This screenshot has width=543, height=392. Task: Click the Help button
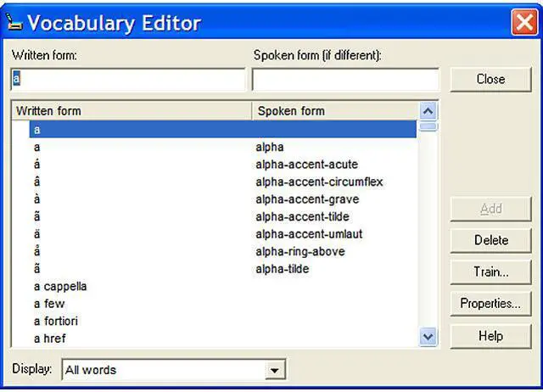(490, 336)
